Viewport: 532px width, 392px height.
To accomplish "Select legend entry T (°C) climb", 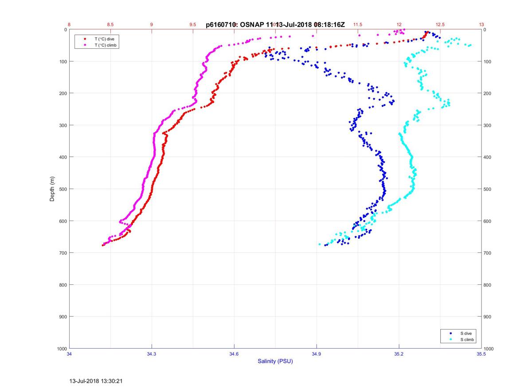I will point(106,45).
